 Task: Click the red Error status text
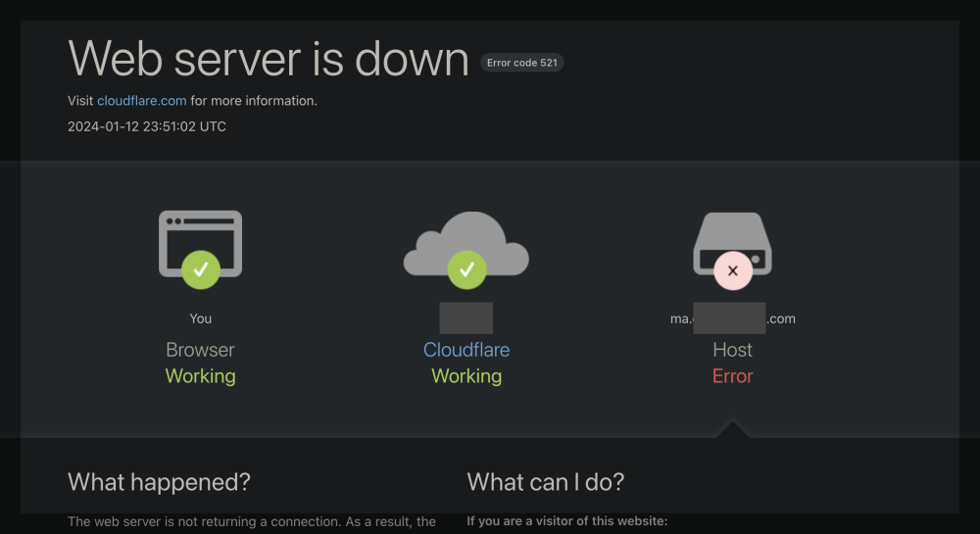tap(732, 376)
